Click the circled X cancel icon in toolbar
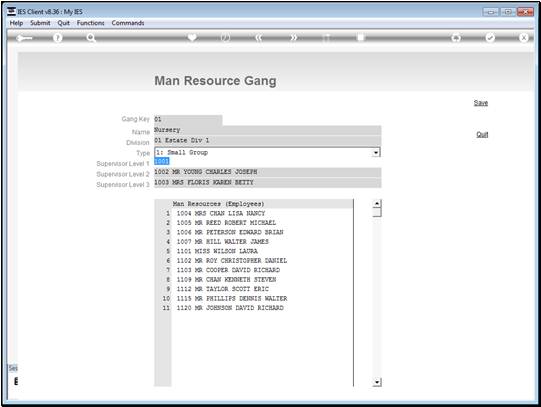Screen dimensions: 541x407 click(x=523, y=38)
